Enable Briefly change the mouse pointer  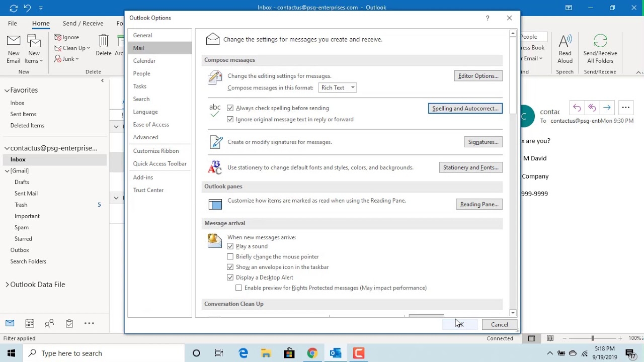pos(230,257)
